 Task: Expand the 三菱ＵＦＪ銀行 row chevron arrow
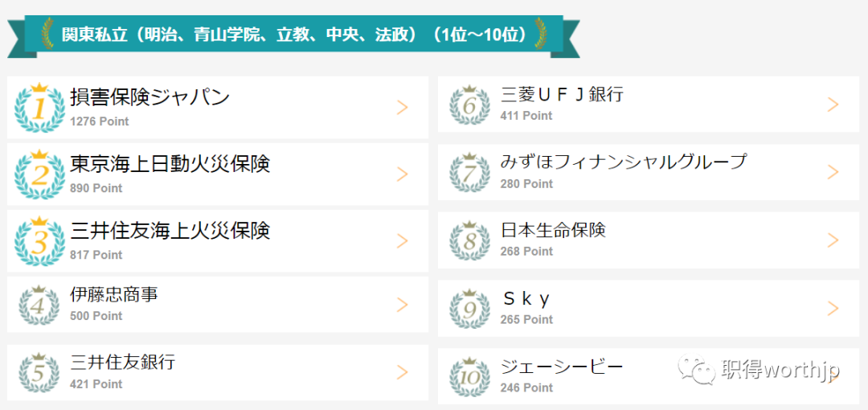pos(833,105)
